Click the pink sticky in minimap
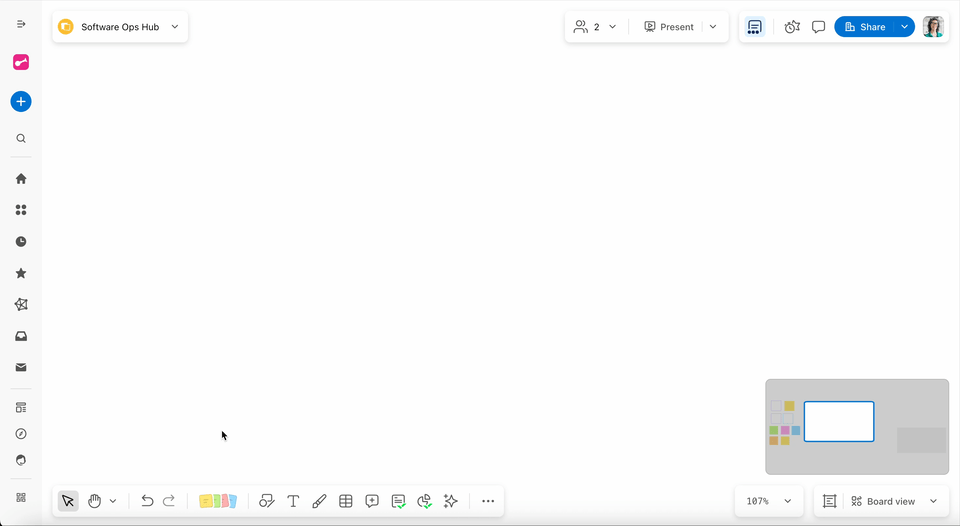The width and height of the screenshot is (960, 526). click(x=785, y=430)
